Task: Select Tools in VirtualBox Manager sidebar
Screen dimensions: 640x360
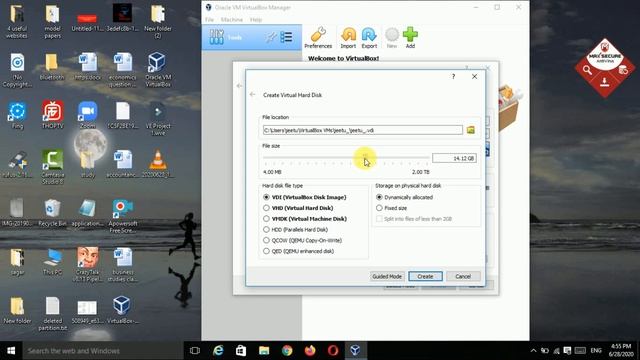Action: click(252, 38)
